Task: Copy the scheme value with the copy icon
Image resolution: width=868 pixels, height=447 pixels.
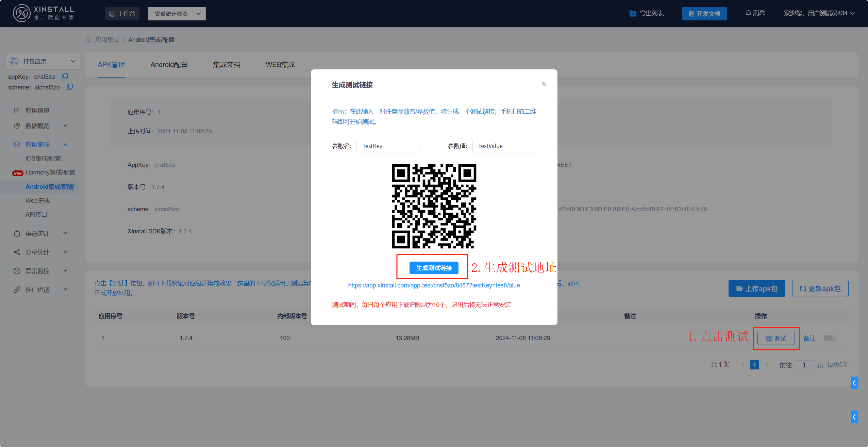Action: [70, 87]
